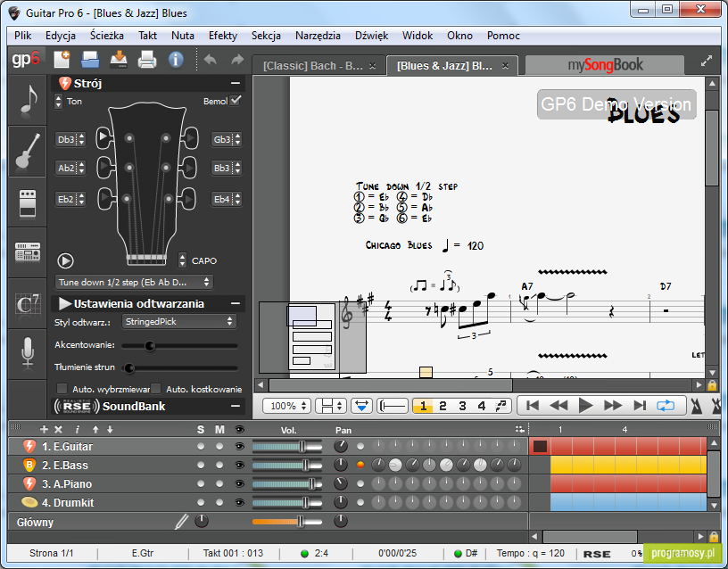Start playback with the play button

coord(585,406)
